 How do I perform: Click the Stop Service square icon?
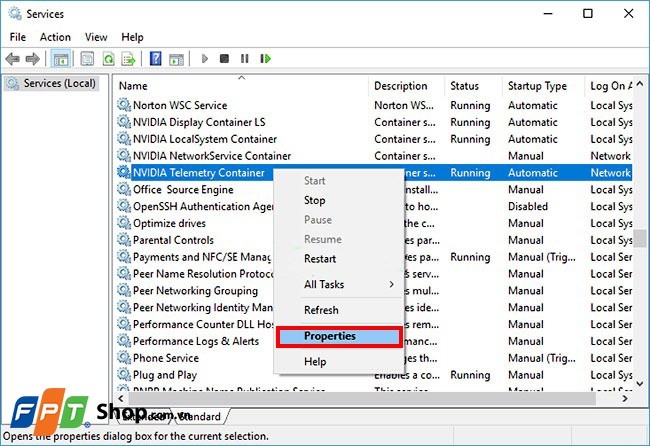click(224, 58)
